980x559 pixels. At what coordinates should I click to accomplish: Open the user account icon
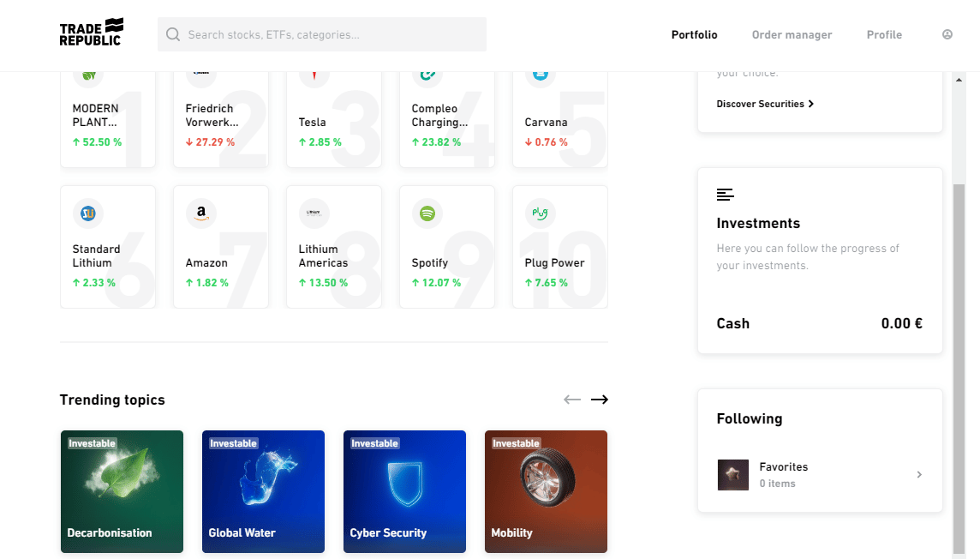click(x=947, y=34)
